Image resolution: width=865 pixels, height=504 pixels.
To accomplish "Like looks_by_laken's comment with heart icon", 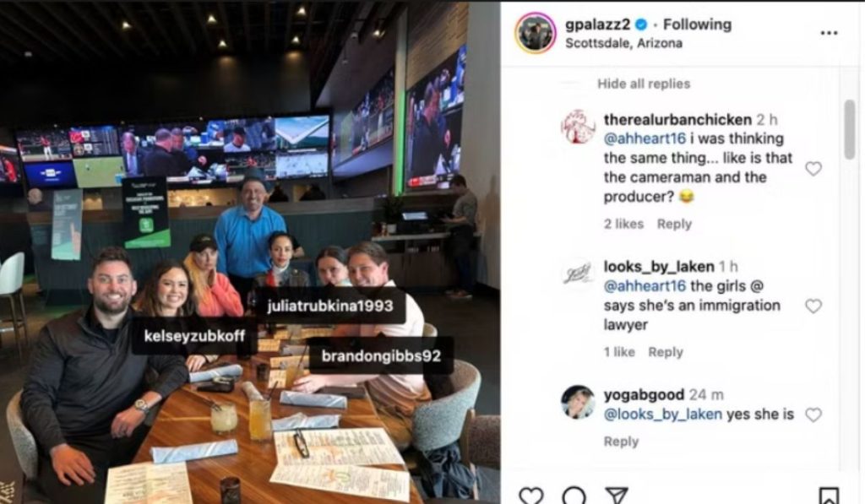I will [x=813, y=306].
